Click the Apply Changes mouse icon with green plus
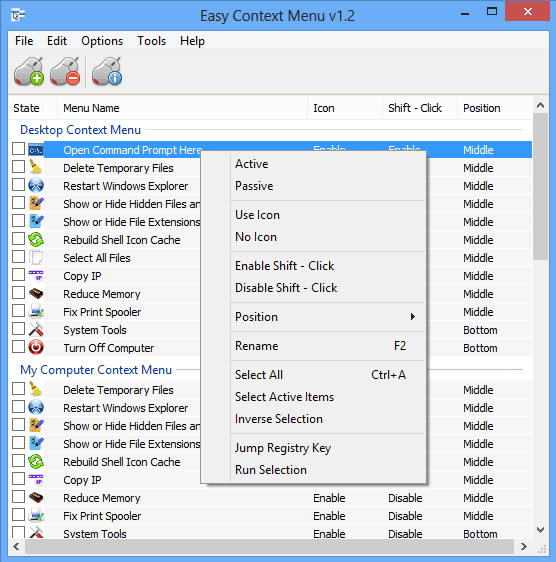The width and height of the screenshot is (556, 562). coord(29,71)
